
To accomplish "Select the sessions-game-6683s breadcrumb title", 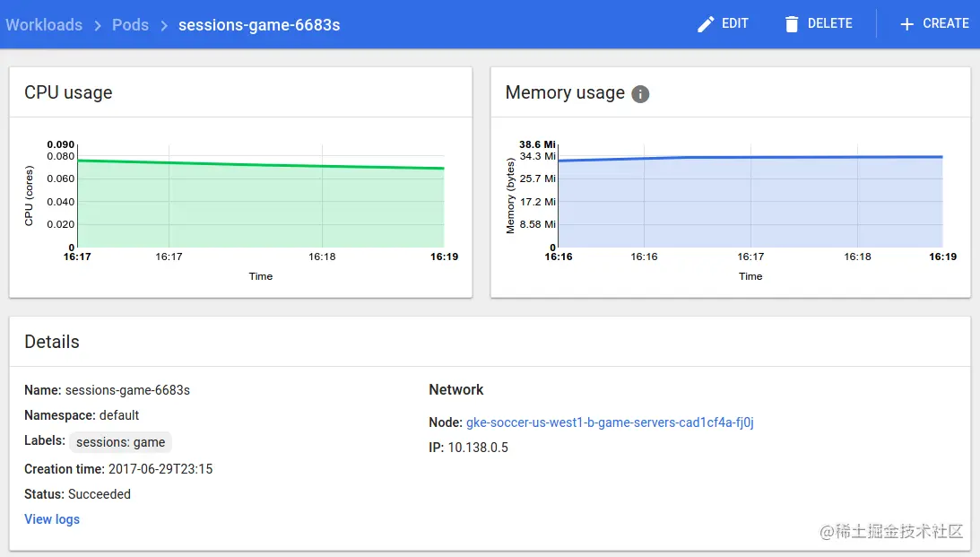I will point(261,24).
